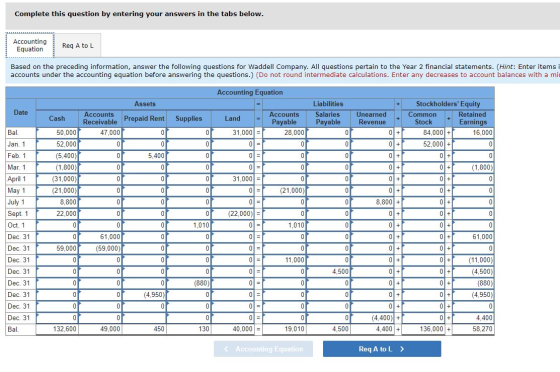Select the Oct. 1 Supplies cell with 1,010
The image size is (560, 372).
[189, 225]
